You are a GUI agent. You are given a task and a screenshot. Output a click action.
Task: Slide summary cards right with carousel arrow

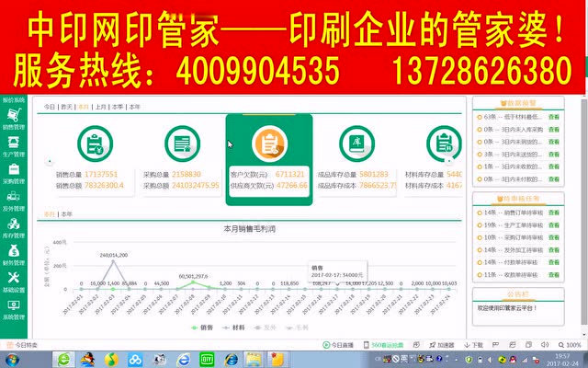click(449, 162)
